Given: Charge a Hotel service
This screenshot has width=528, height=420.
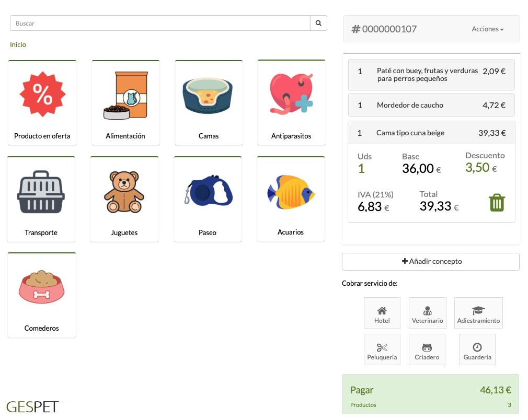Looking at the screenshot, I should [382, 313].
